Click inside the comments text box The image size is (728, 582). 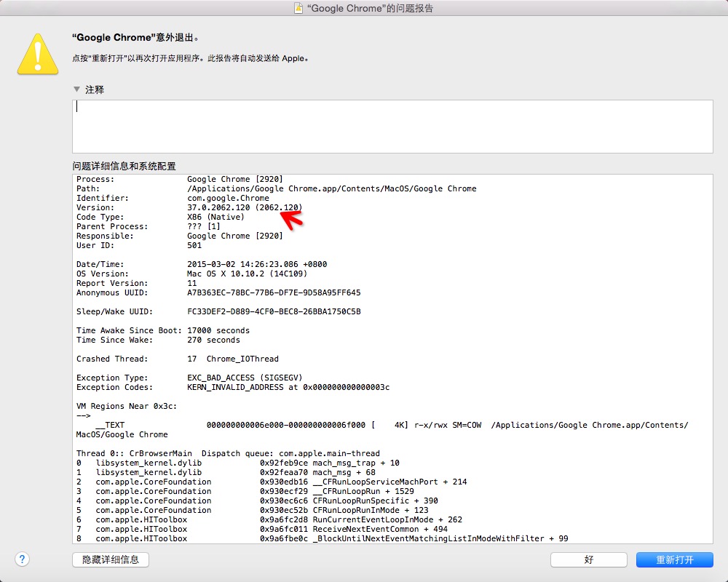tap(392, 127)
